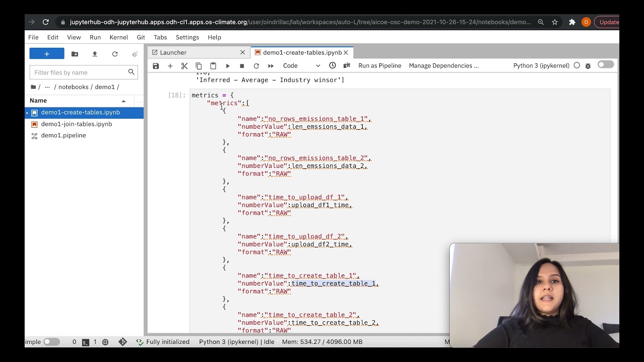Open the debugger bug icon

click(588, 66)
